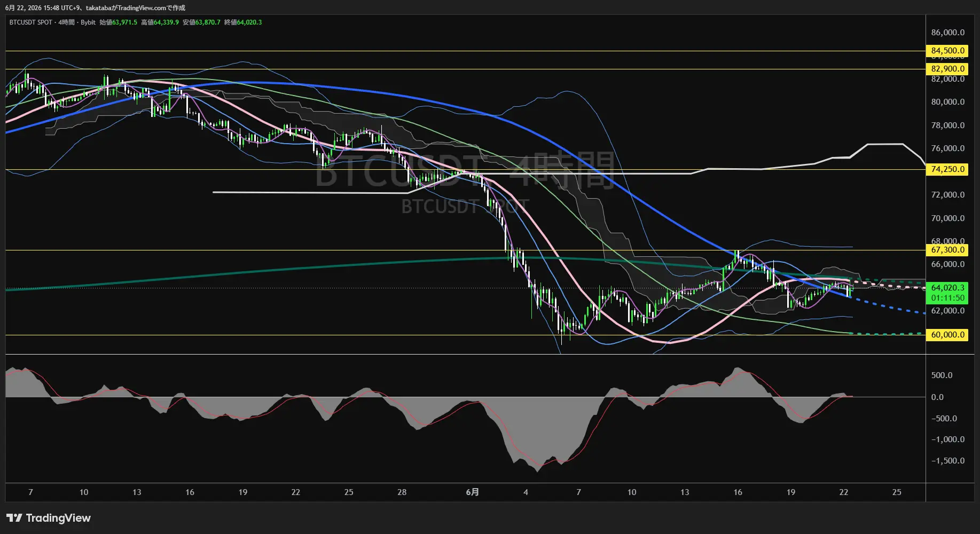Click the 66,000.0 axis price label
The height and width of the screenshot is (534, 980).
(947, 264)
